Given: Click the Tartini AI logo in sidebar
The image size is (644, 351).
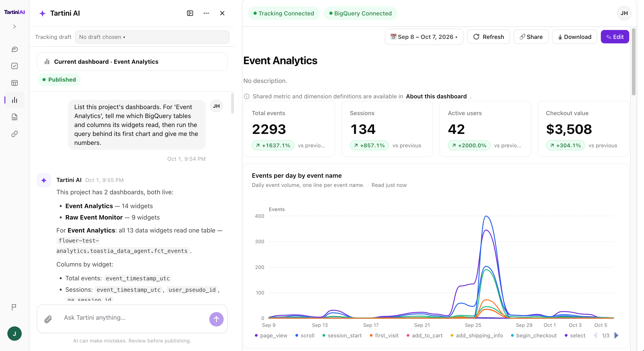Looking at the screenshot, I should (x=15, y=12).
